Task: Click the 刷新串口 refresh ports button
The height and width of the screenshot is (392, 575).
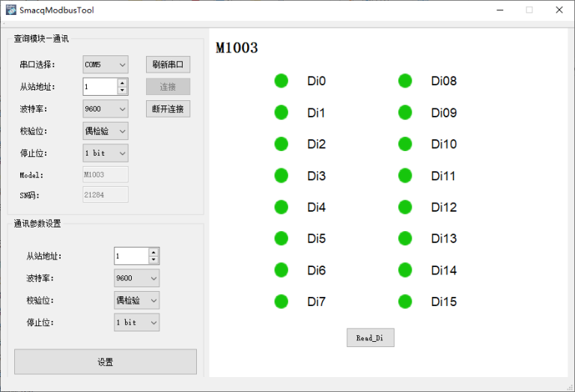Action: coord(168,64)
